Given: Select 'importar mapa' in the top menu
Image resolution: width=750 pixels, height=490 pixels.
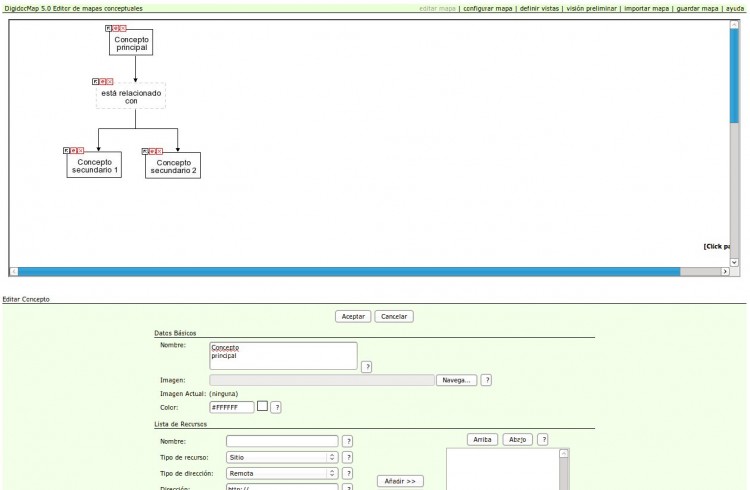Looking at the screenshot, I should click(647, 8).
